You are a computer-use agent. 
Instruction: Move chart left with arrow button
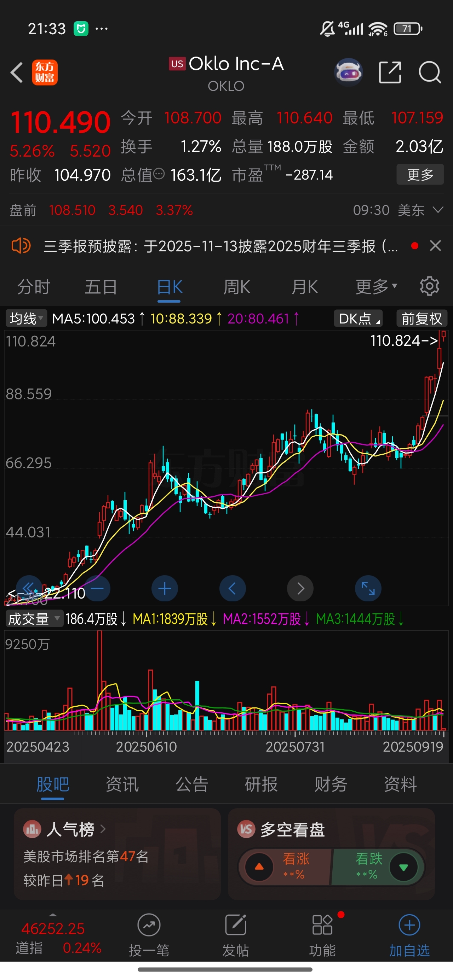[x=233, y=589]
